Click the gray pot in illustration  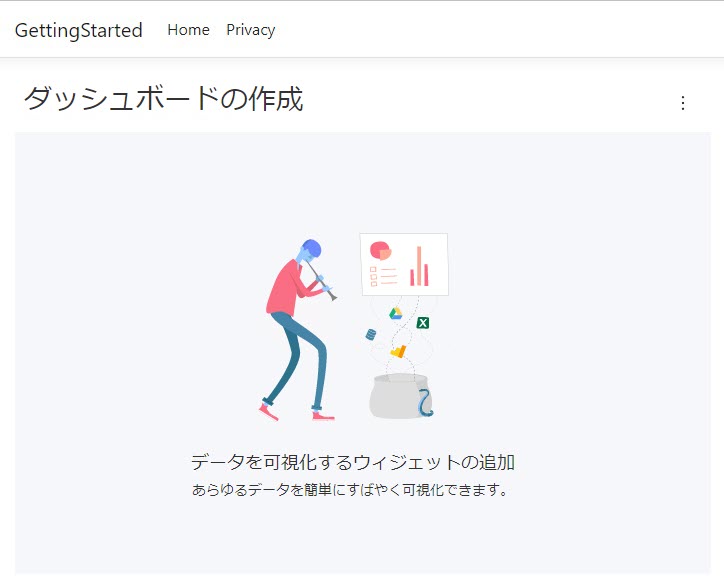(x=400, y=396)
